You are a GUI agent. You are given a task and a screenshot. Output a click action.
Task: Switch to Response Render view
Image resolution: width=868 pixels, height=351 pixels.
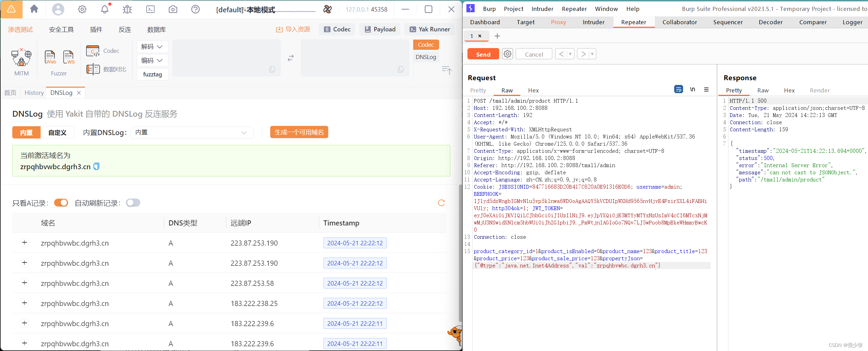(x=820, y=90)
